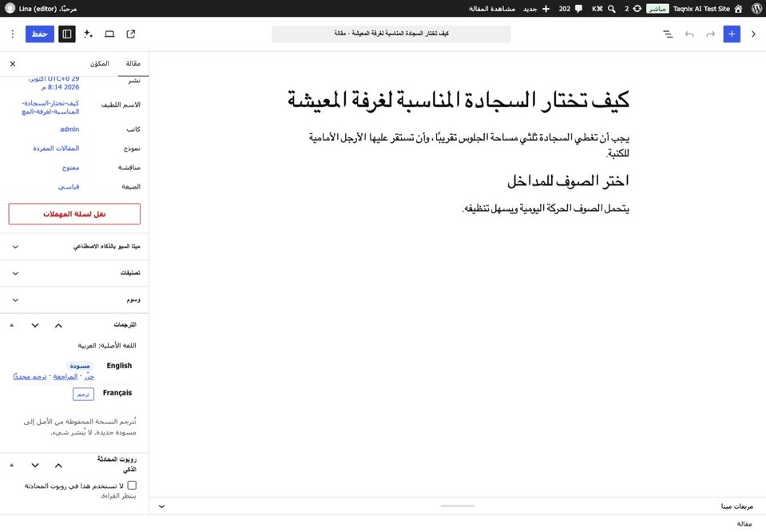Click the Lina (editor) user avatar
766x532 pixels.
point(10,8)
